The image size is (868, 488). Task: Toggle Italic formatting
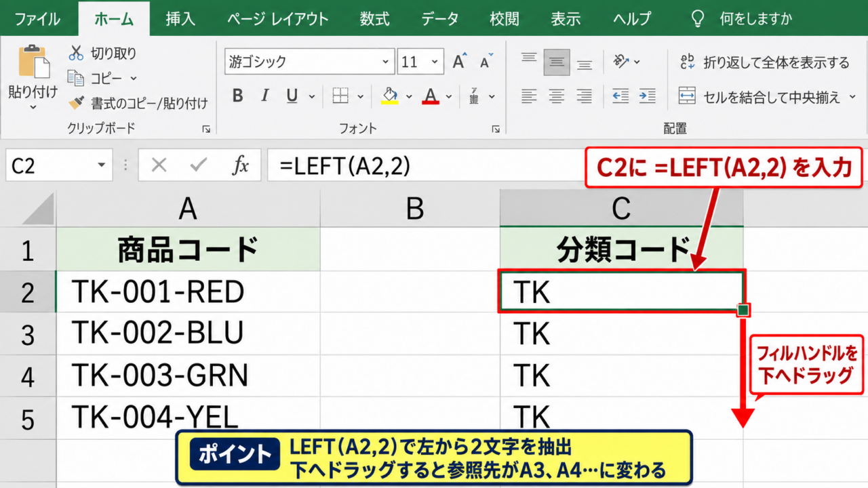point(265,96)
